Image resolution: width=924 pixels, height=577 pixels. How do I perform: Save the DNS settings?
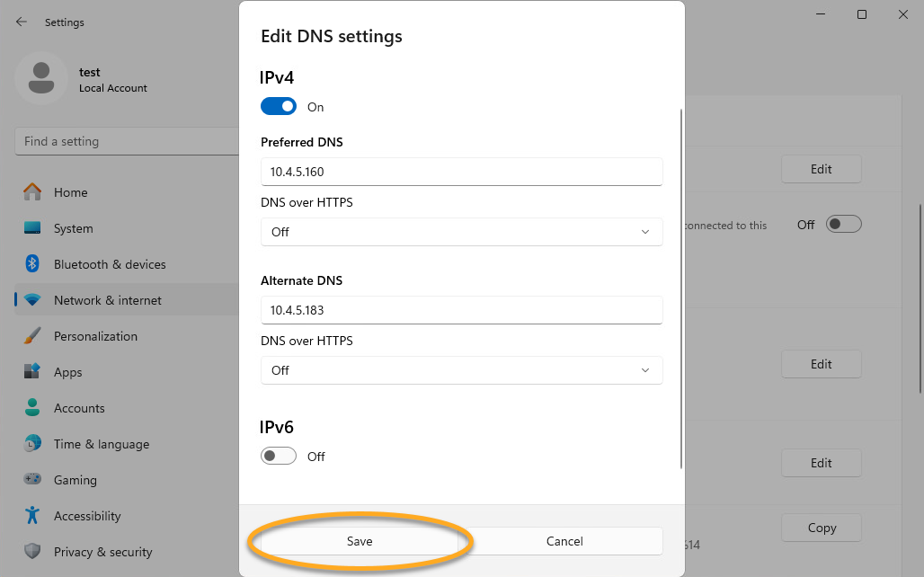point(360,541)
